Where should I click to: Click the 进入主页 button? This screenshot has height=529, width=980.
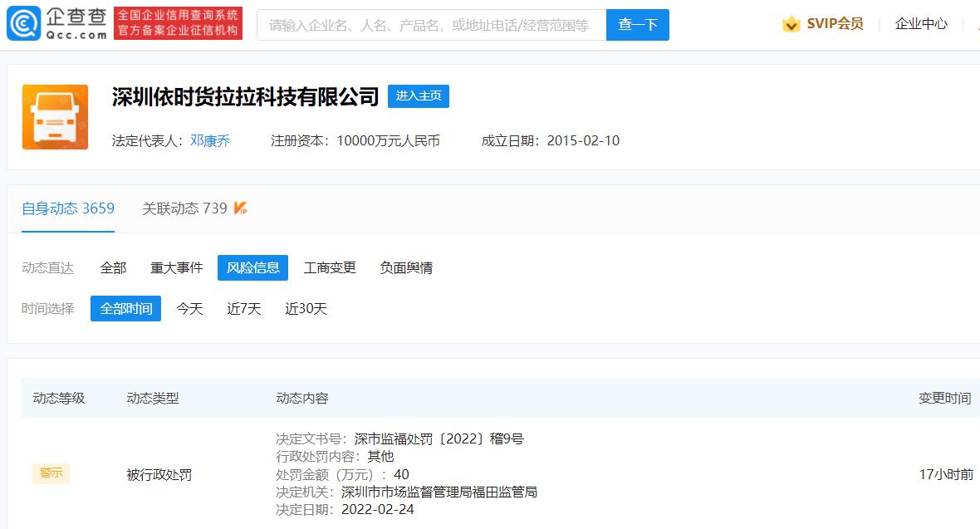(419, 96)
